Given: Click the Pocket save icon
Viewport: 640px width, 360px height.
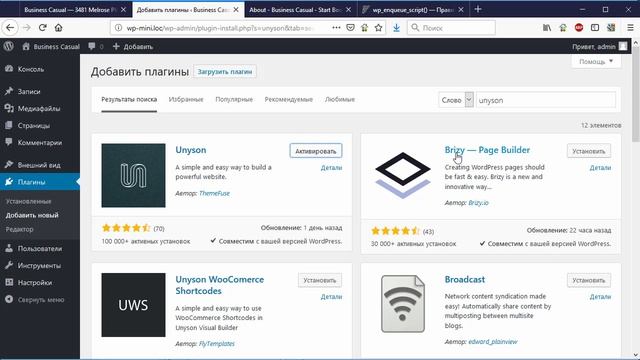Looking at the screenshot, I should 350,28.
